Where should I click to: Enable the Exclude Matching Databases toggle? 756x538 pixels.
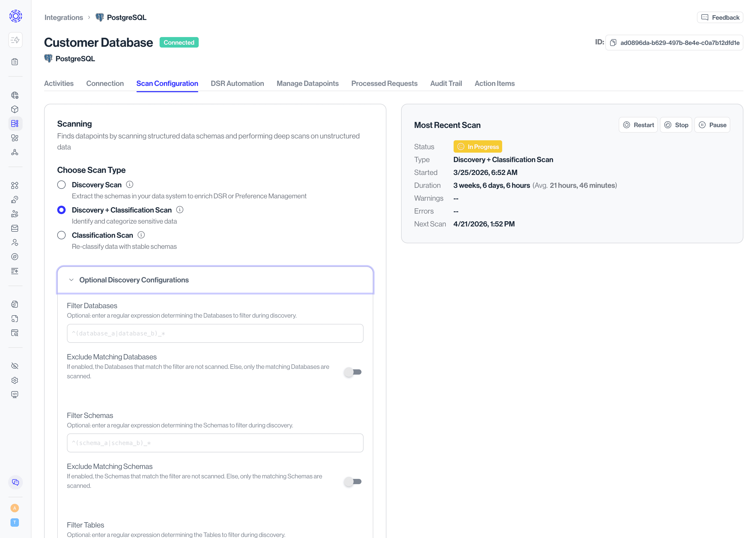point(353,372)
